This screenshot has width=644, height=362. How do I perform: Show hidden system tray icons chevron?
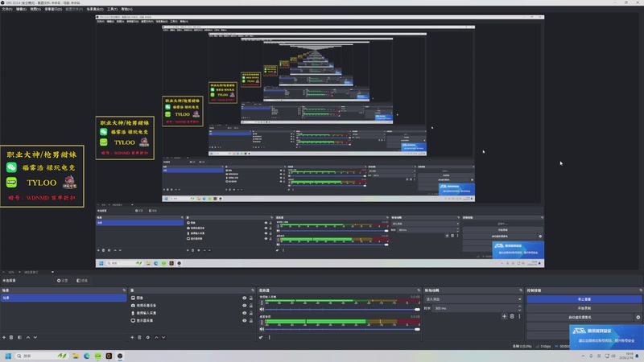(x=583, y=356)
